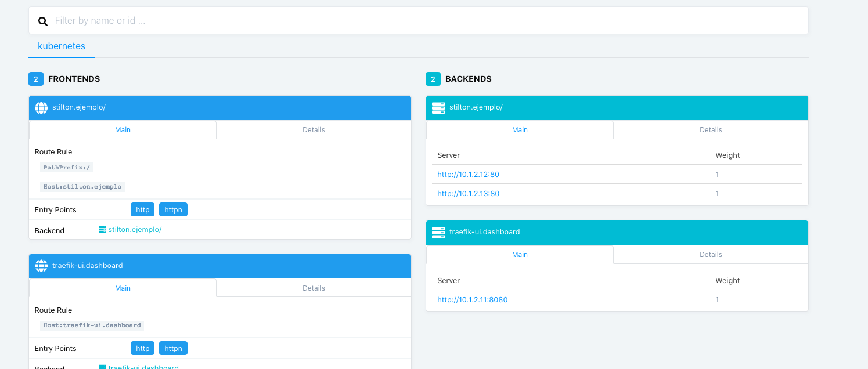Open Main tab of traefik-ui.dashboard frontend
Image resolution: width=868 pixels, height=369 pixels.
tap(123, 288)
